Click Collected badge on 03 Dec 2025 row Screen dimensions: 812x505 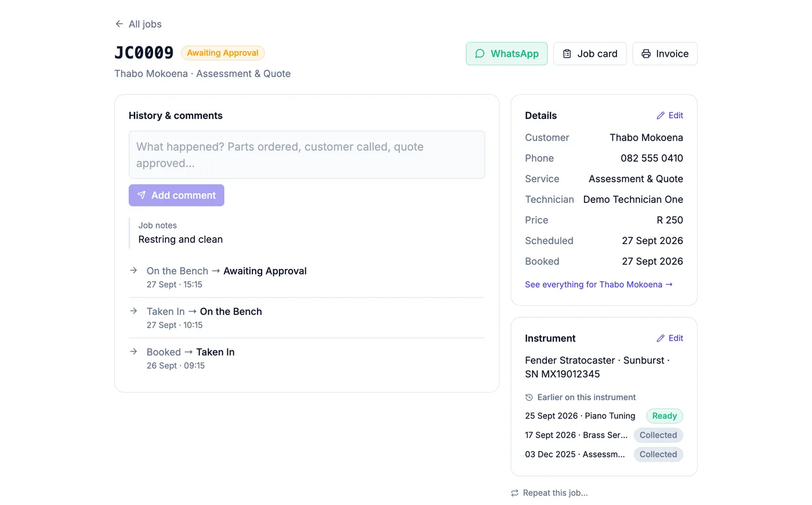coord(658,454)
